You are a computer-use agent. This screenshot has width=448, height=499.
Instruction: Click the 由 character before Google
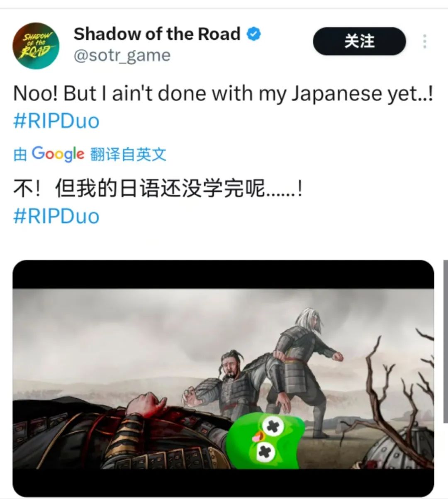(x=20, y=154)
